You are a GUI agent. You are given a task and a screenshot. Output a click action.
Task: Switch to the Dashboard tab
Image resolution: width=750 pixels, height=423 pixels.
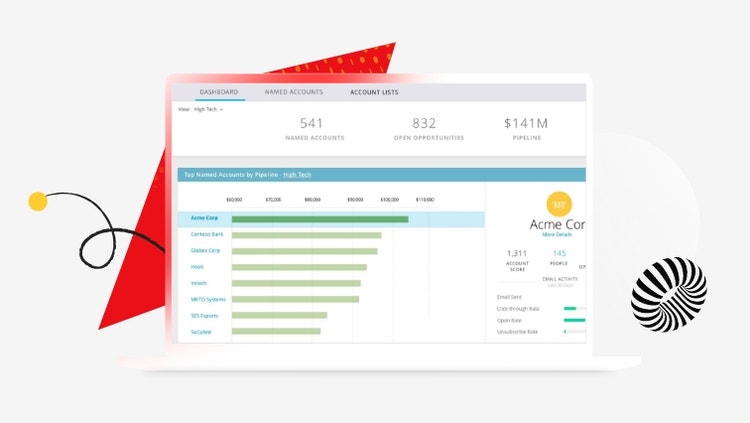[219, 92]
